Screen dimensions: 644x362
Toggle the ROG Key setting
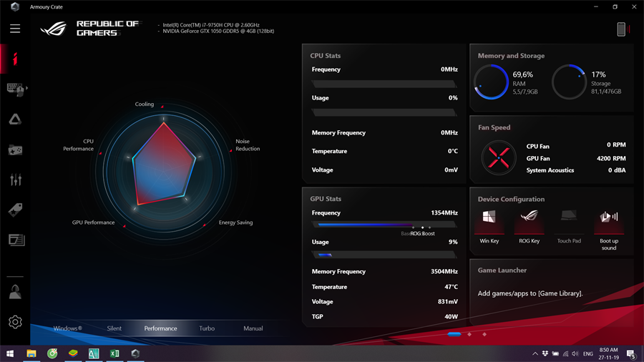click(x=529, y=220)
